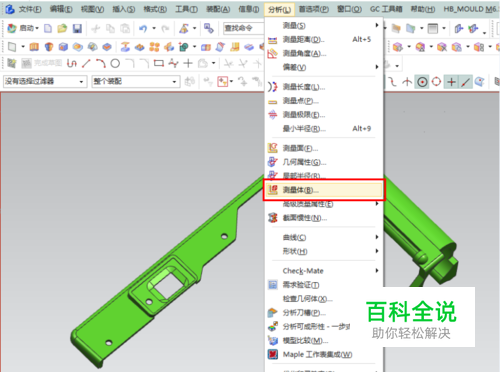
Task: Toggle the Quadrant Point snap option
Action: 436,82
